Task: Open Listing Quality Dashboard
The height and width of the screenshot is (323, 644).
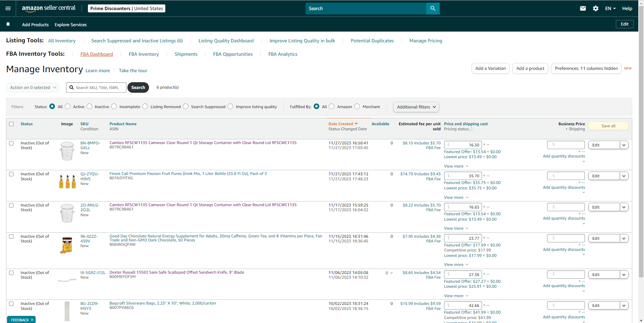Action: [226, 41]
